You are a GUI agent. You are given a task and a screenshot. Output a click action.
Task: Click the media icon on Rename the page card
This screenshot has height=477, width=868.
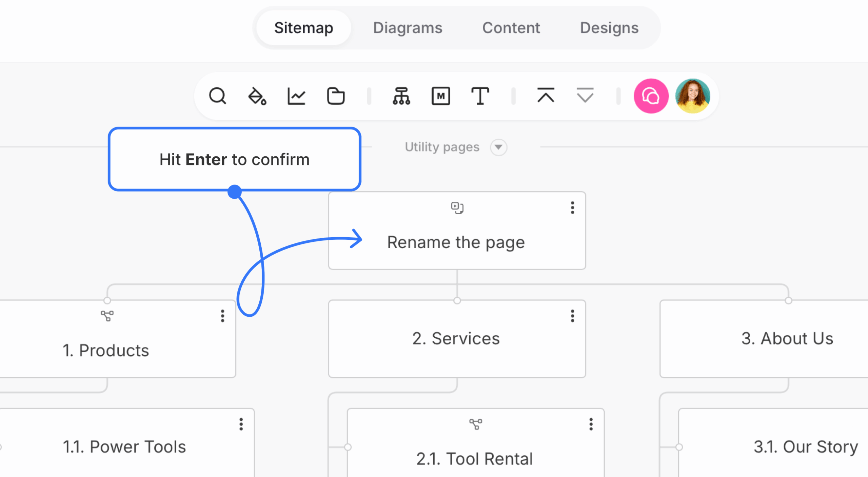pos(457,207)
